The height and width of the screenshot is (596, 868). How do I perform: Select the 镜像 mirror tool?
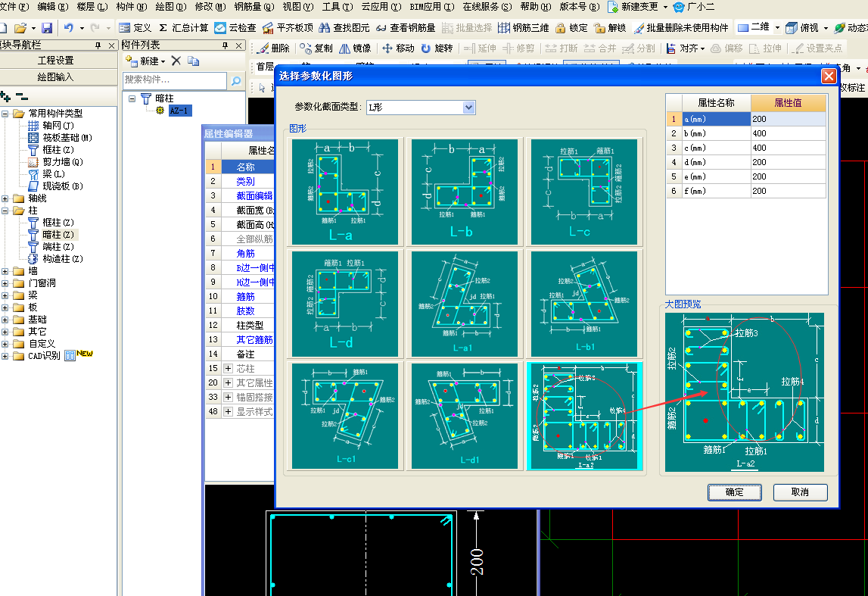(x=355, y=48)
